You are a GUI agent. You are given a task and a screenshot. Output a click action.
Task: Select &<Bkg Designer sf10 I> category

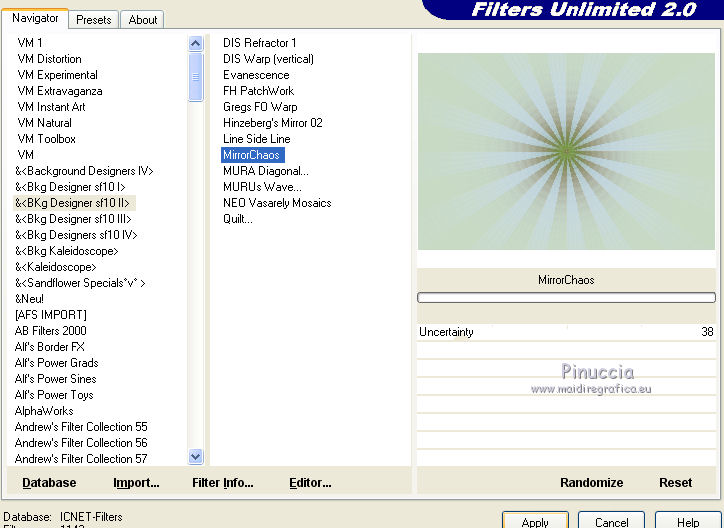tap(70, 187)
